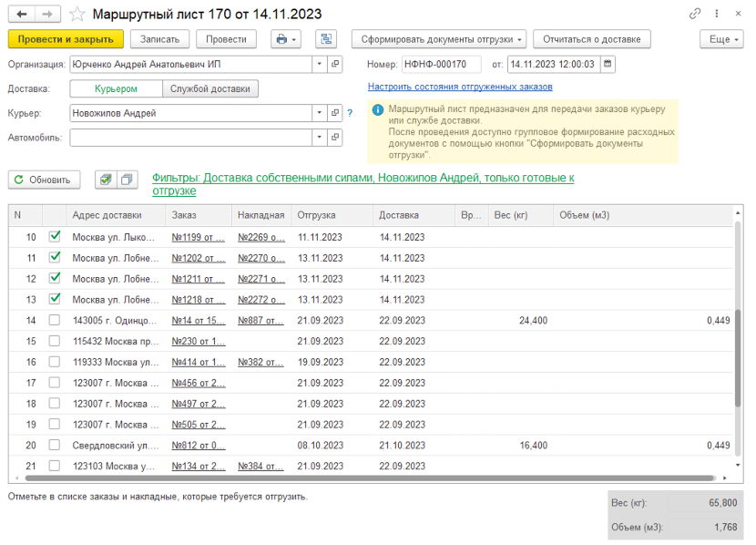Click the printer icon button

coord(286,39)
